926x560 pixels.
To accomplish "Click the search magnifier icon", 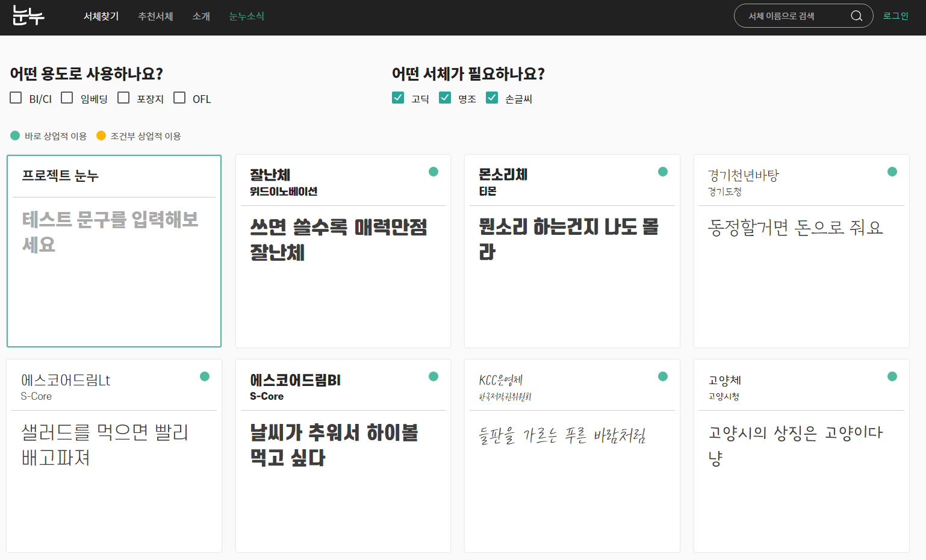I will 856,16.
